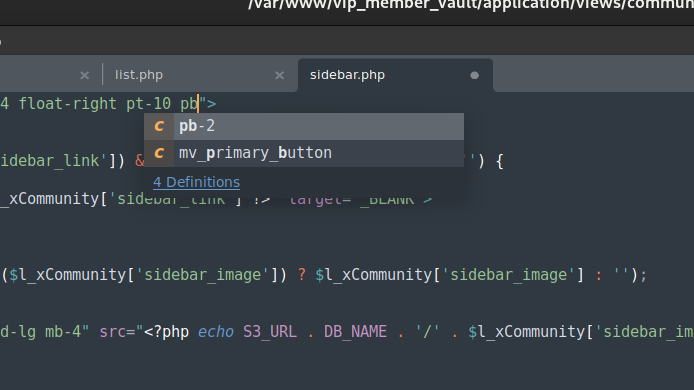Choose the pb-2 autocomplete suggestion
694x390 pixels.
point(304,127)
